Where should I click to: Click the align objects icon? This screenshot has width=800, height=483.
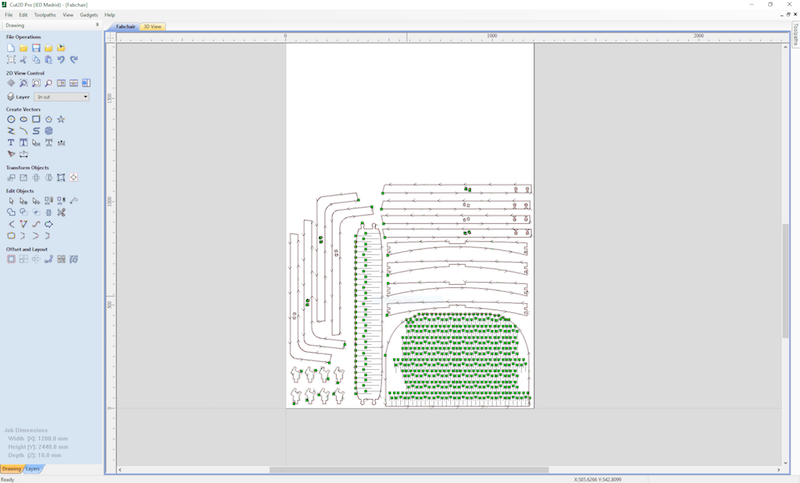click(x=73, y=177)
